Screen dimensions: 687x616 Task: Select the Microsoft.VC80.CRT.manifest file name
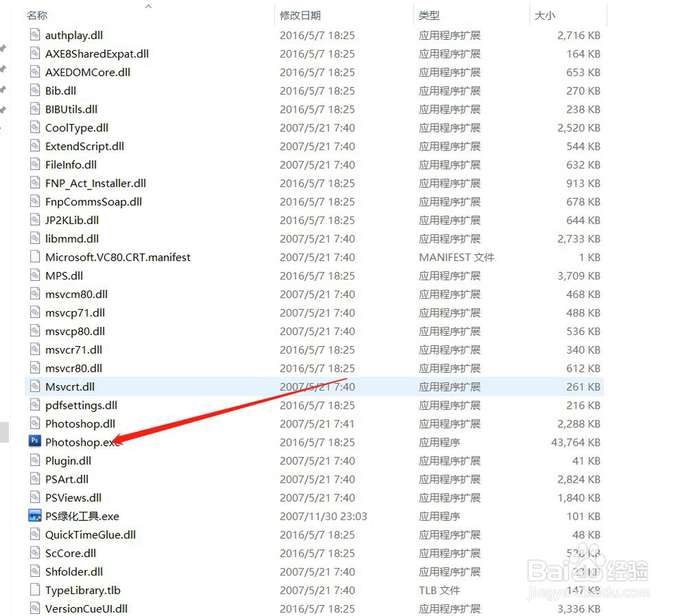118,257
